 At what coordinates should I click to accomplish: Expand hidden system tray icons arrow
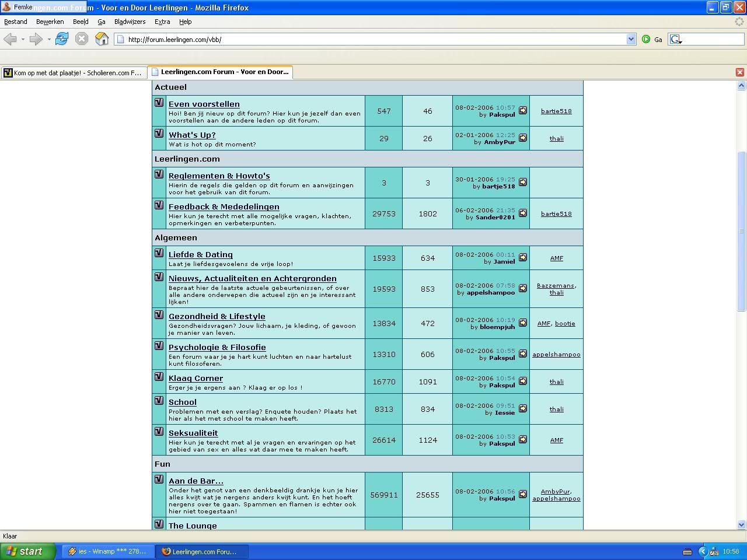tap(703, 551)
